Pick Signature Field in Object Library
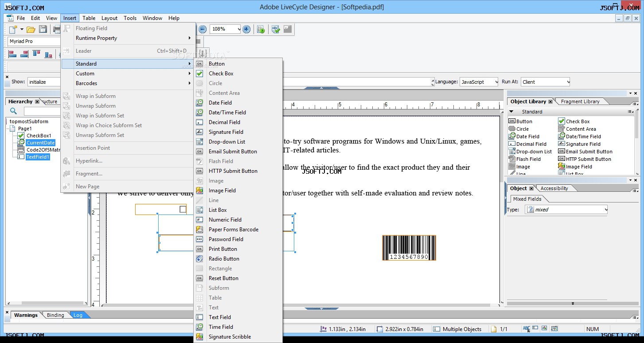 579,144
